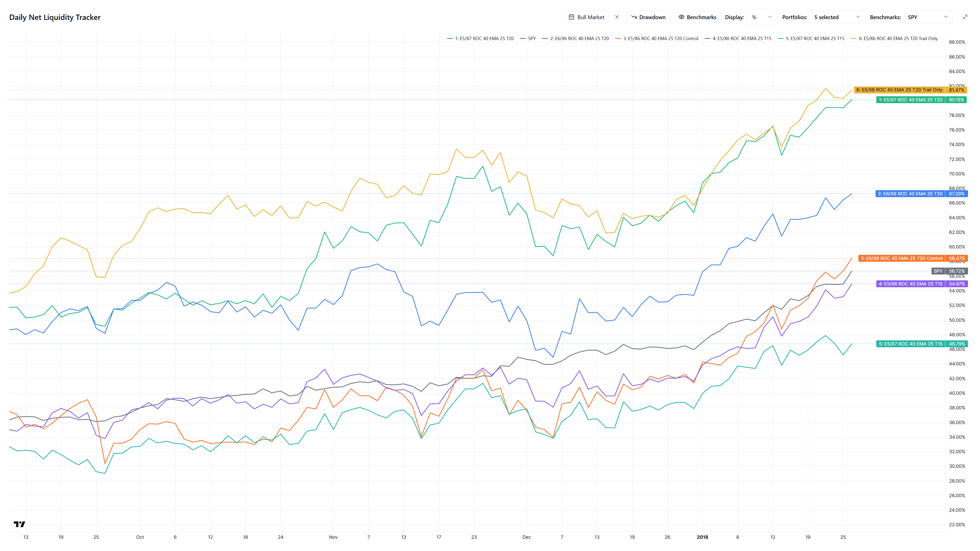
Task: Open the Bull Market date range
Action: coord(586,17)
